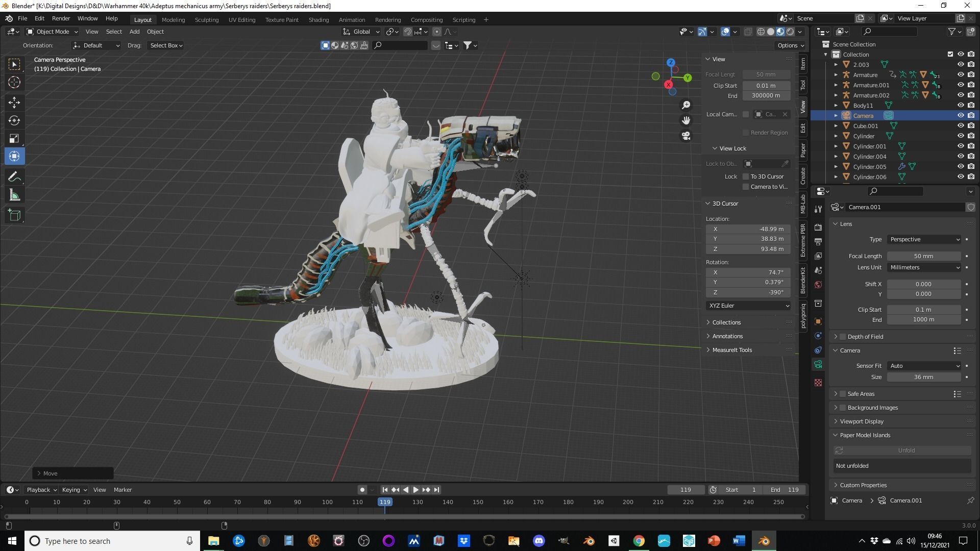980x551 pixels.
Task: Jump to the end frame button
Action: click(x=436, y=490)
